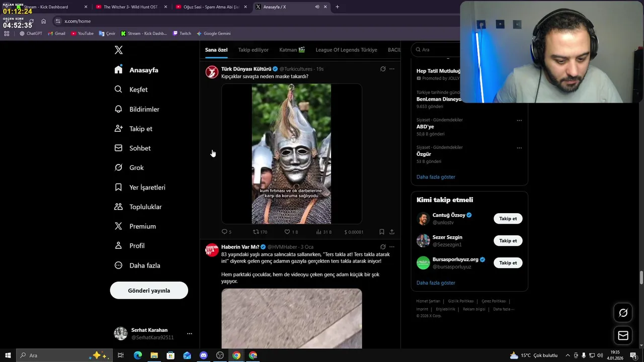
Task: Show more trends with Daha fazla göster
Action: point(436,177)
